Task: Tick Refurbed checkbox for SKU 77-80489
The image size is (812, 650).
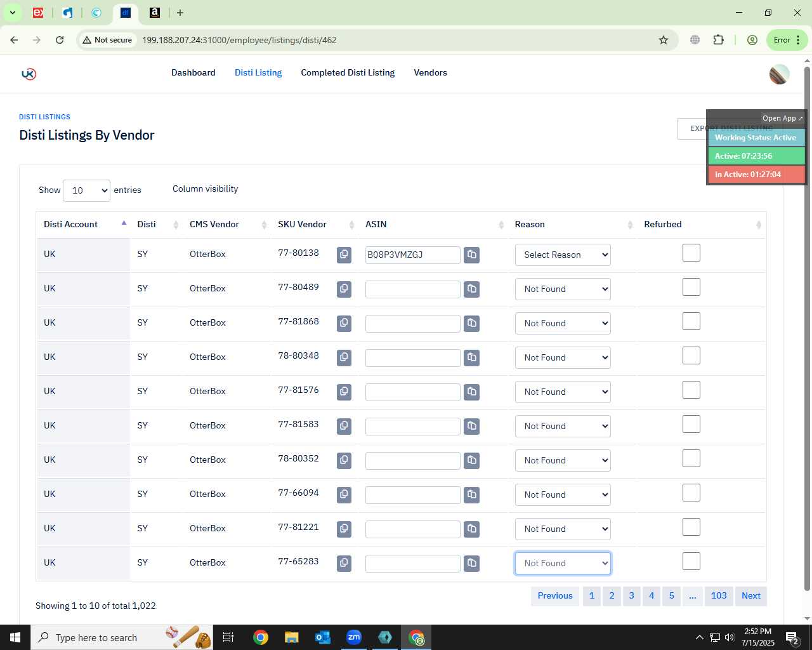Action: 691,287
